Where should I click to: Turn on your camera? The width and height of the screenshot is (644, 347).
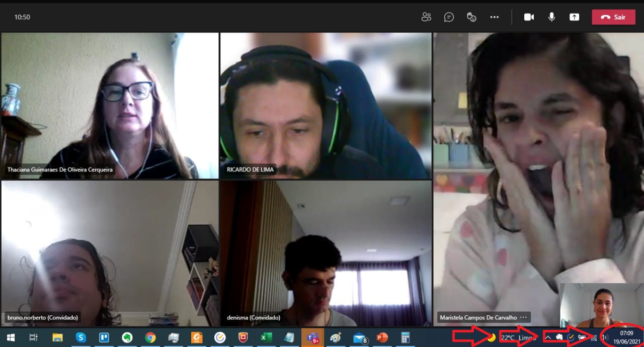click(529, 17)
